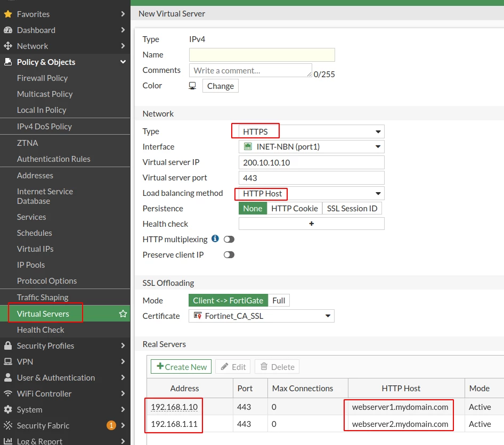
Task: Open the Certificate dropdown
Action: 261,316
